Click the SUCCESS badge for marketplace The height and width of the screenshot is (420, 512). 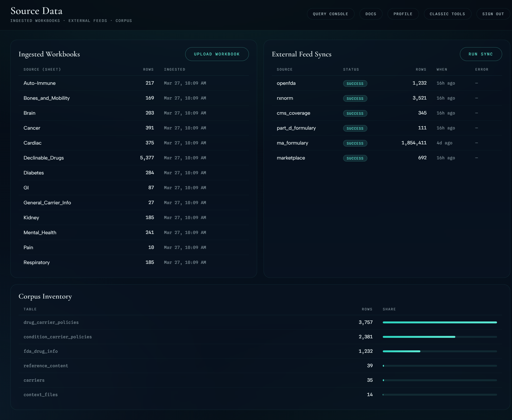click(355, 158)
